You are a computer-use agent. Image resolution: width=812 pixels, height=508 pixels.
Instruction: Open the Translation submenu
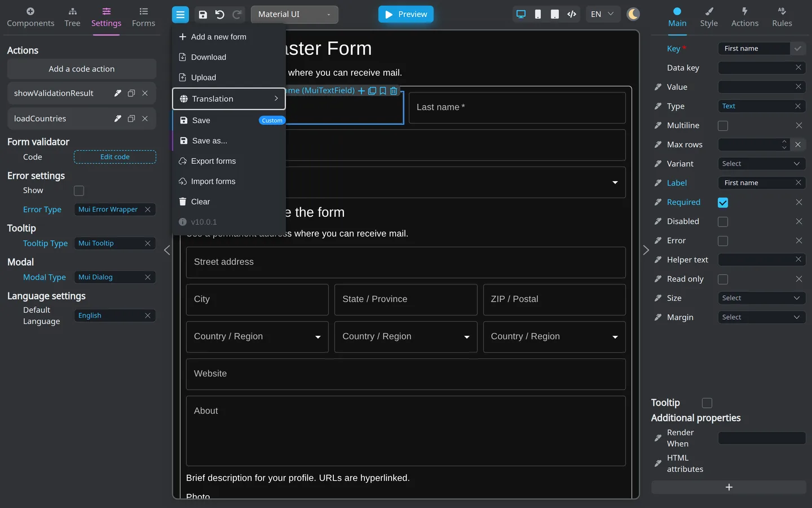(229, 99)
